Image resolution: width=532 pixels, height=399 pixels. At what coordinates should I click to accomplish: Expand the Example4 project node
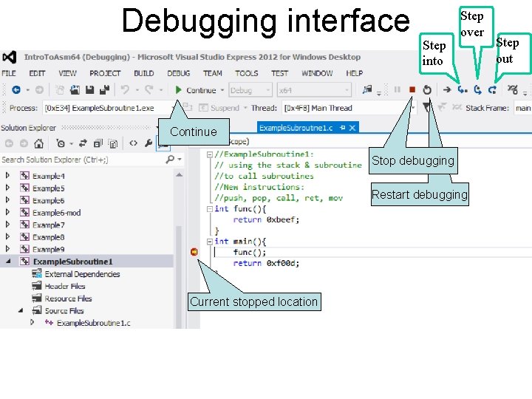point(7,176)
